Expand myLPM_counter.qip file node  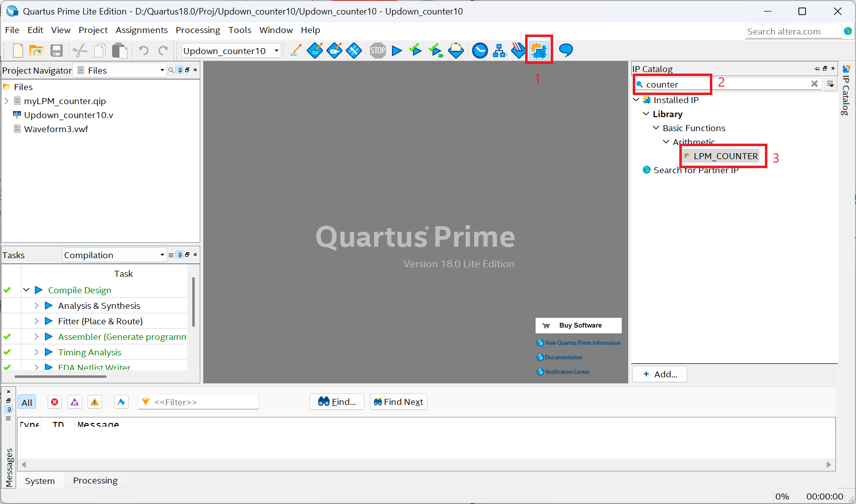click(x=7, y=101)
